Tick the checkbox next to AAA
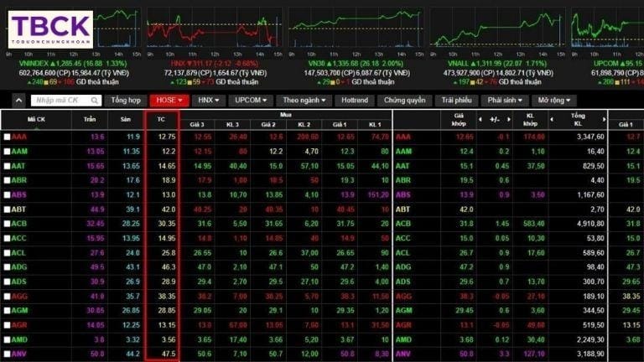 click(7, 137)
